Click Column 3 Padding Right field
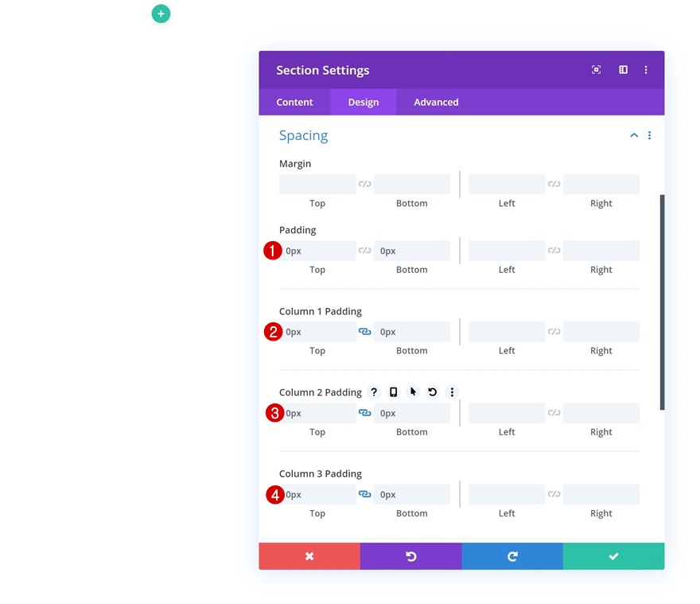This screenshot has width=700, height=604. click(x=601, y=494)
